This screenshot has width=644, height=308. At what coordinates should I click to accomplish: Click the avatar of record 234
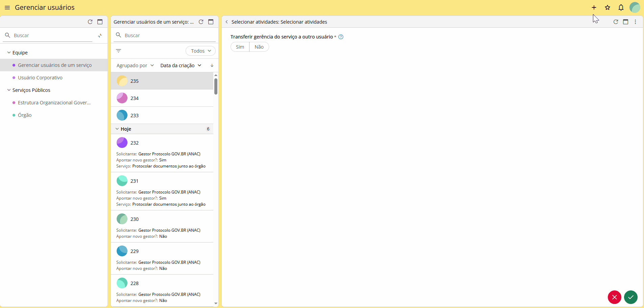(122, 98)
